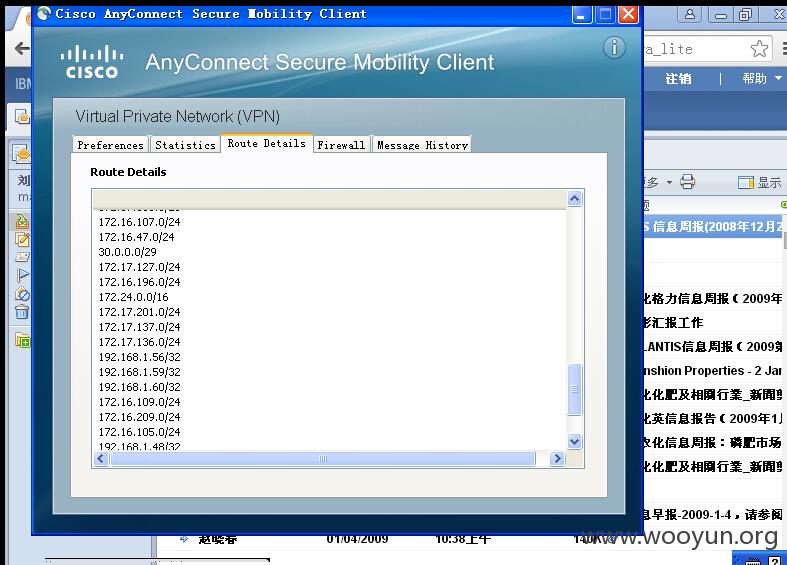Select route 192.168.1.56/32
This screenshot has width=787, height=565.
coord(139,357)
